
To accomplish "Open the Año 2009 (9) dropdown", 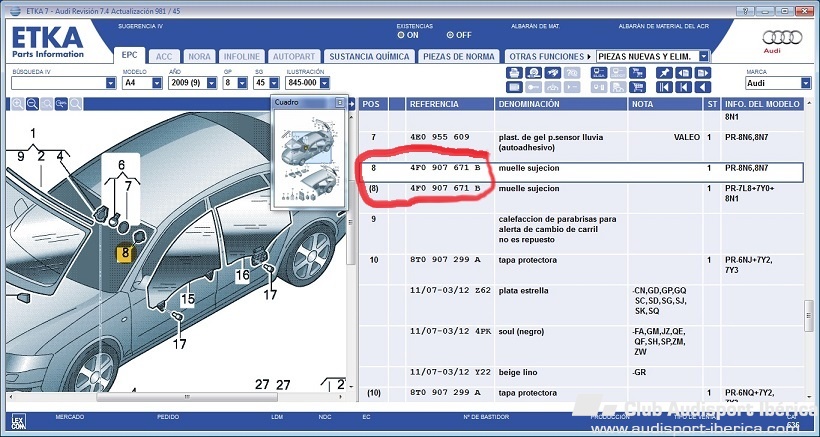I will point(211,83).
